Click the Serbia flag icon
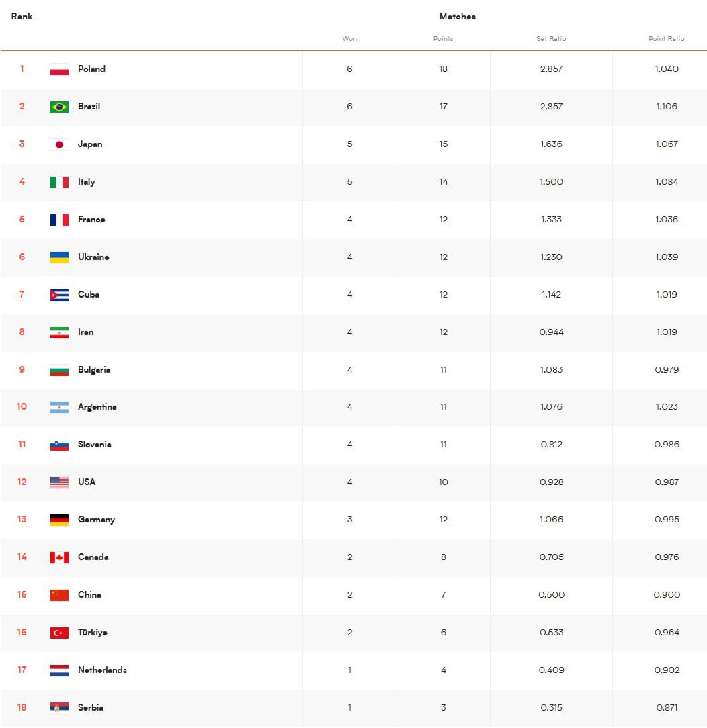 click(x=59, y=708)
